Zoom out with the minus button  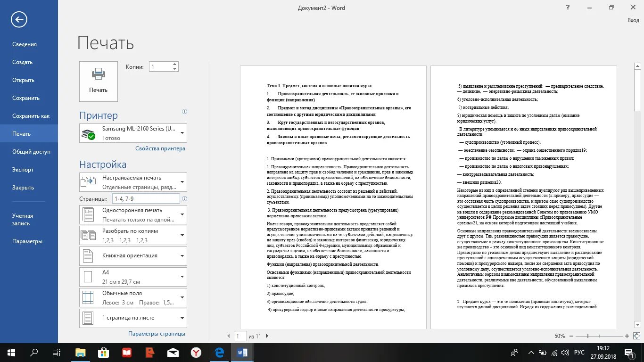[x=571, y=336]
